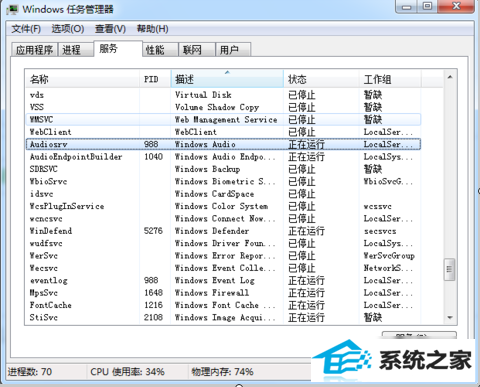The image size is (480, 387).
Task: Close the Task Manager window
Action: pos(456,7)
